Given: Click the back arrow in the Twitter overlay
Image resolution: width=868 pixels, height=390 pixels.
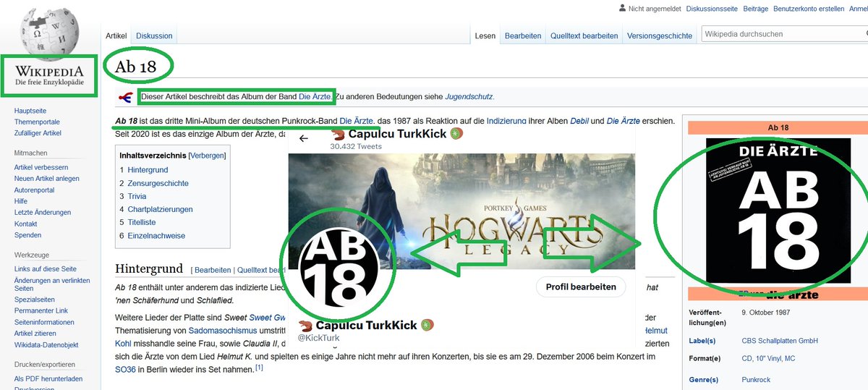Looking at the screenshot, I should [303, 138].
